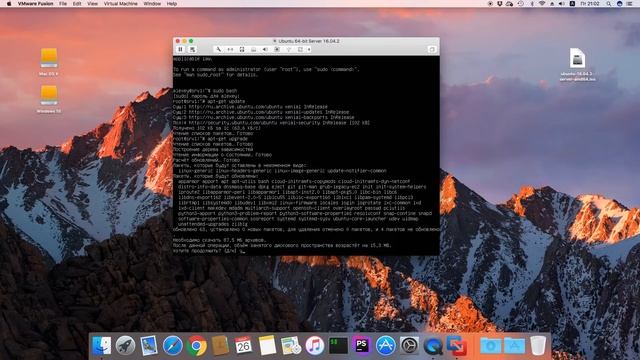Open the Trash from the dock

tap(538, 346)
